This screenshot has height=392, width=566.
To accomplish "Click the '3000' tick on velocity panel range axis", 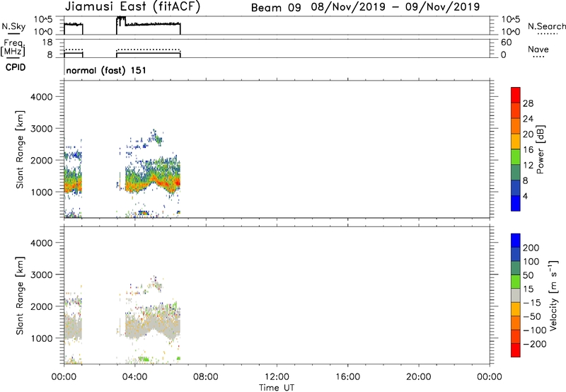I will click(x=42, y=275).
